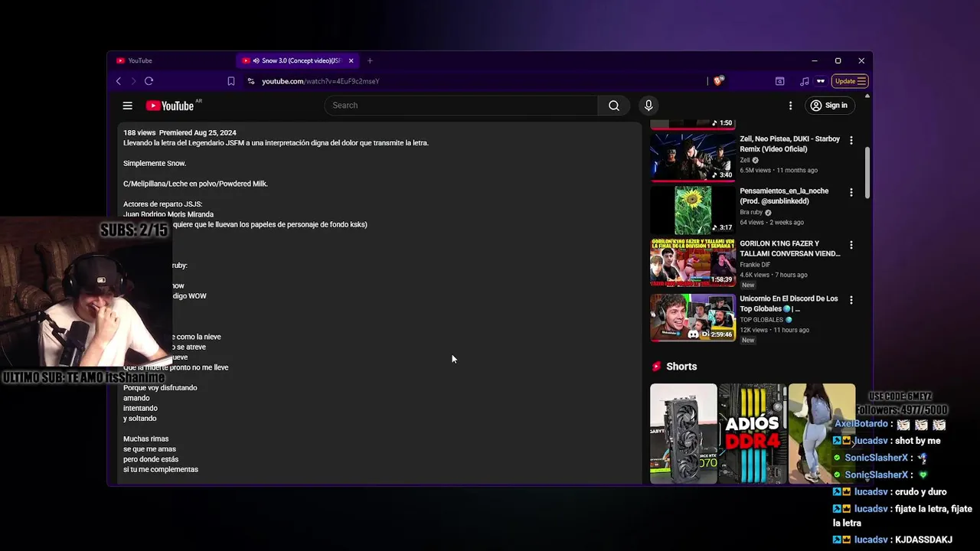Open GORILON K1NG FAZER Y TALLAMI video title
The image size is (980, 551).
789,248
